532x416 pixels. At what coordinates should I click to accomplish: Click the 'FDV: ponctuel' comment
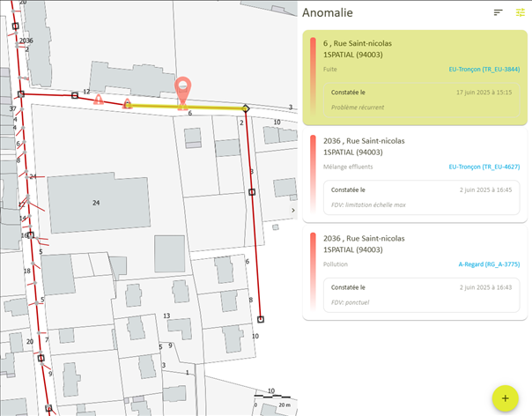tap(351, 302)
